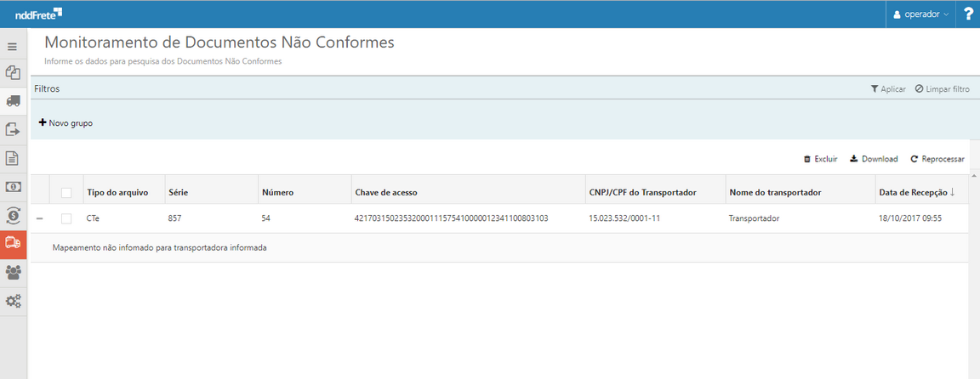Open the copy documents sidebar icon

[13, 73]
